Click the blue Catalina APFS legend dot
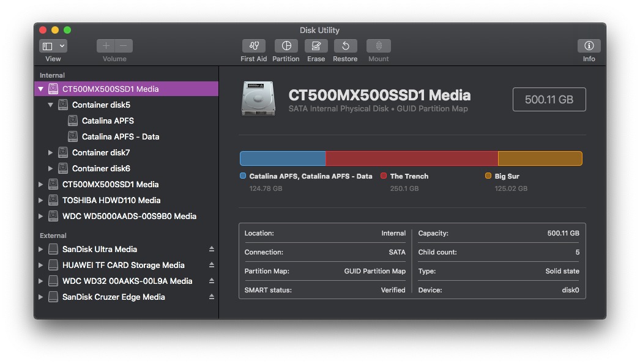This screenshot has width=640, height=364. coord(243,176)
